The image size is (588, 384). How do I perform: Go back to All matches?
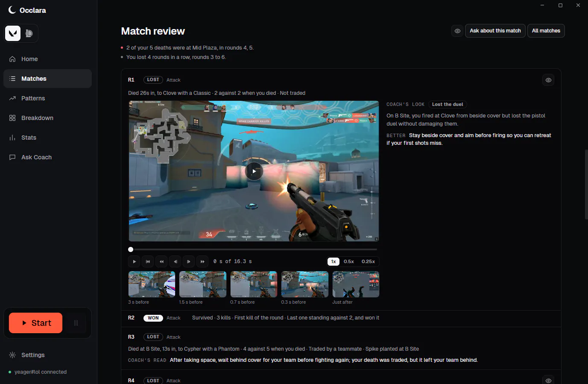tap(546, 31)
